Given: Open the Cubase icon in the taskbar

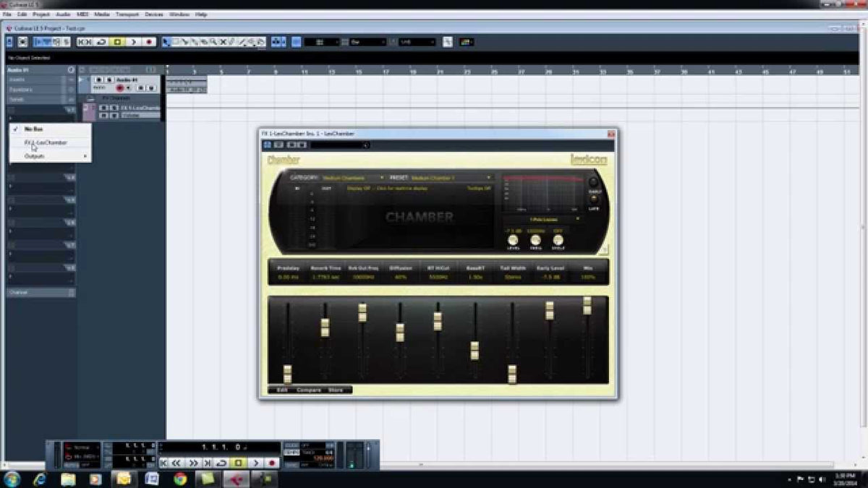Looking at the screenshot, I should pyautogui.click(x=237, y=479).
